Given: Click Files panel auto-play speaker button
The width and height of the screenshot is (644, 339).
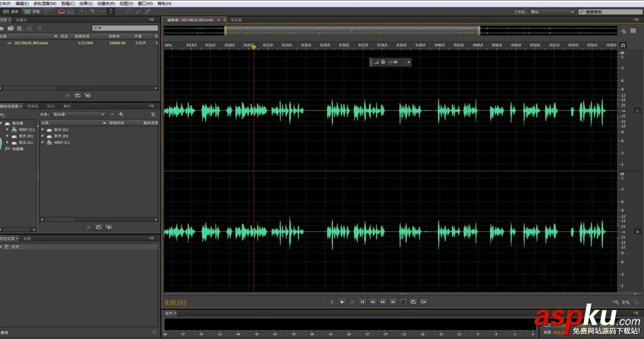Looking at the screenshot, I should pyautogui.click(x=88, y=95).
